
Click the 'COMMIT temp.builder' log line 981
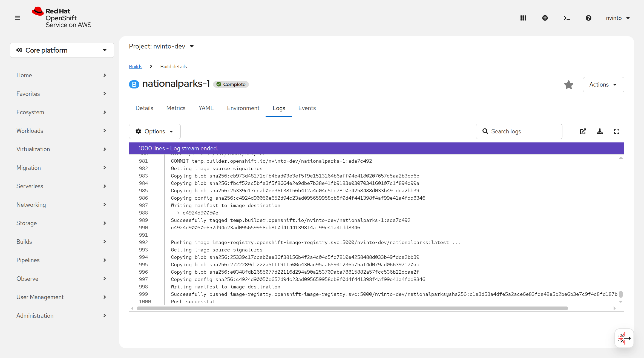tap(271, 161)
